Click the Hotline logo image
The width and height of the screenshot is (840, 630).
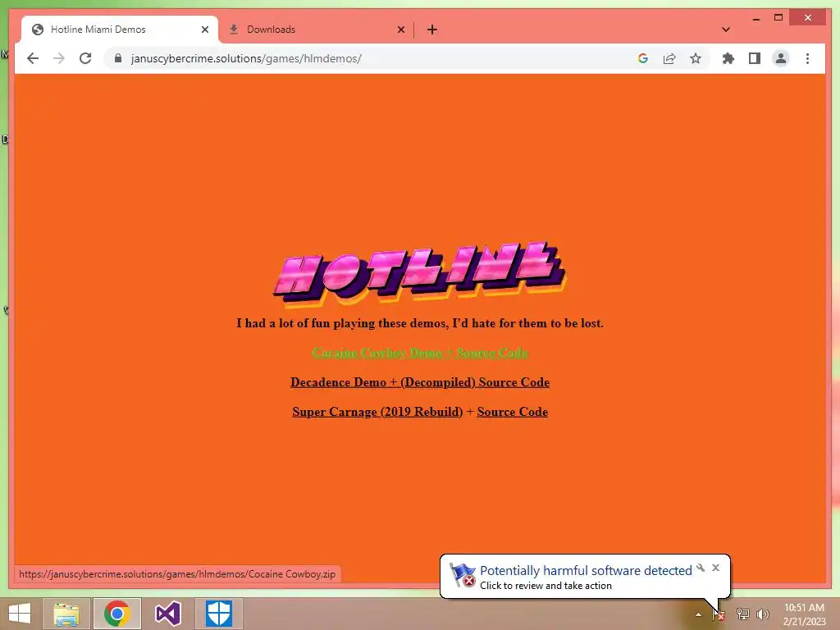[x=420, y=274]
